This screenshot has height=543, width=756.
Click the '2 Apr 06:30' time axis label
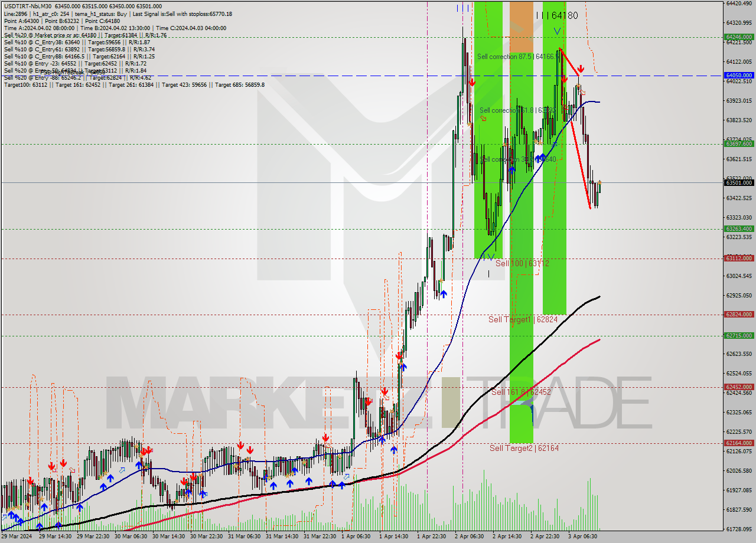pyautogui.click(x=470, y=537)
